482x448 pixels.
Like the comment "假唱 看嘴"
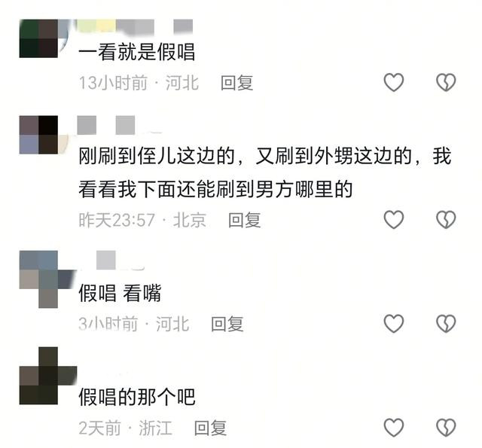click(393, 324)
